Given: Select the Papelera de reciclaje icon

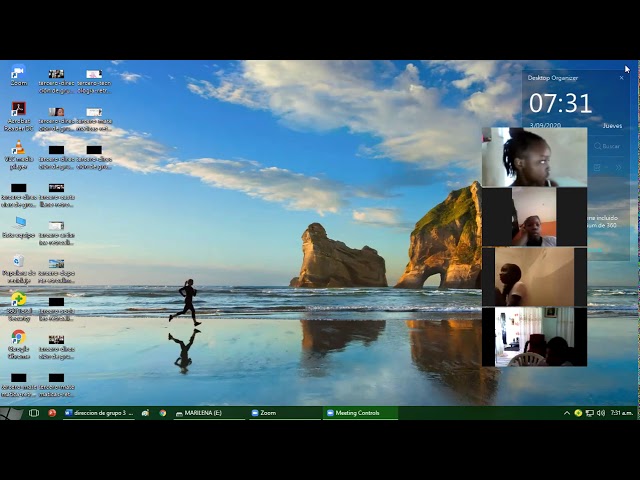Looking at the screenshot, I should pos(18,269).
